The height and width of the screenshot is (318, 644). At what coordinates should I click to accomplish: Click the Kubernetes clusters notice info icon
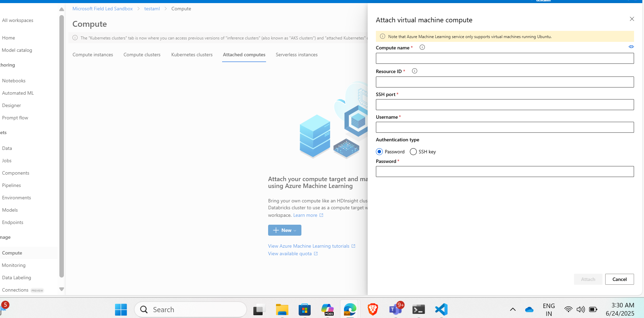(x=75, y=38)
